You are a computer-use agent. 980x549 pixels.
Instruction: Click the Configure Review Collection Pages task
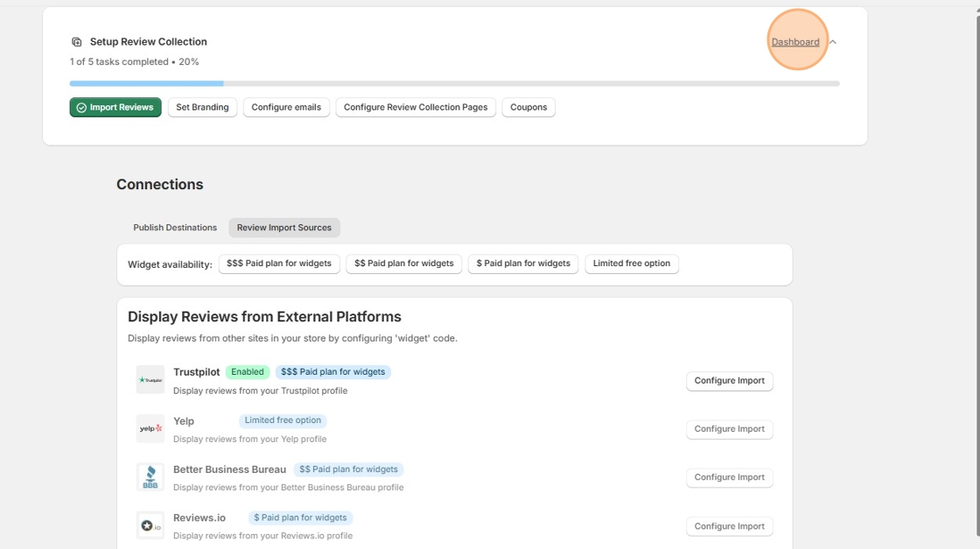(416, 107)
